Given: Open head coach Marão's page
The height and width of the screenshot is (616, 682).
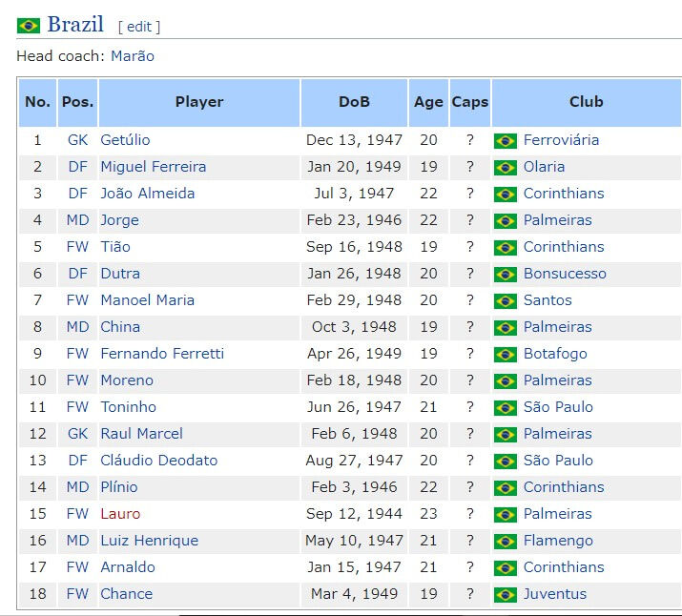Looking at the screenshot, I should pyautogui.click(x=133, y=56).
